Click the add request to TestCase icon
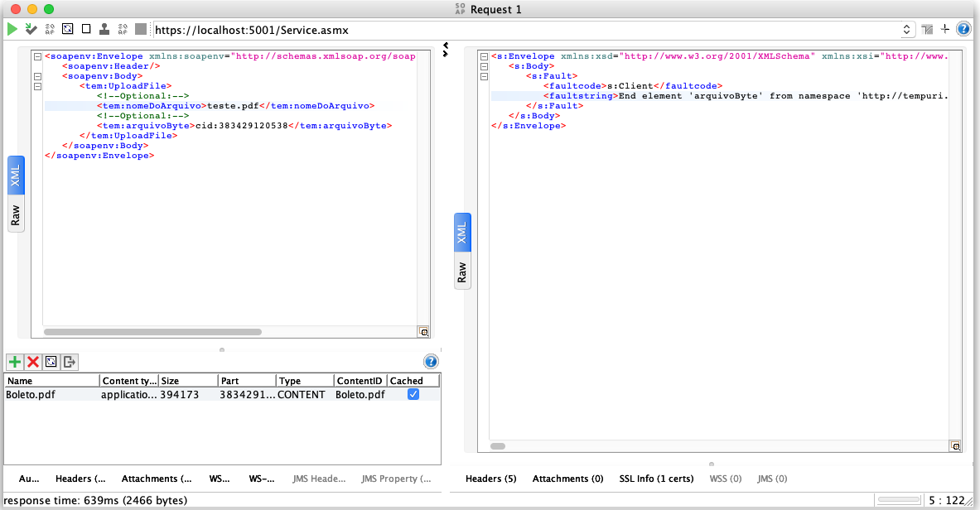The image size is (980, 510). click(x=31, y=29)
